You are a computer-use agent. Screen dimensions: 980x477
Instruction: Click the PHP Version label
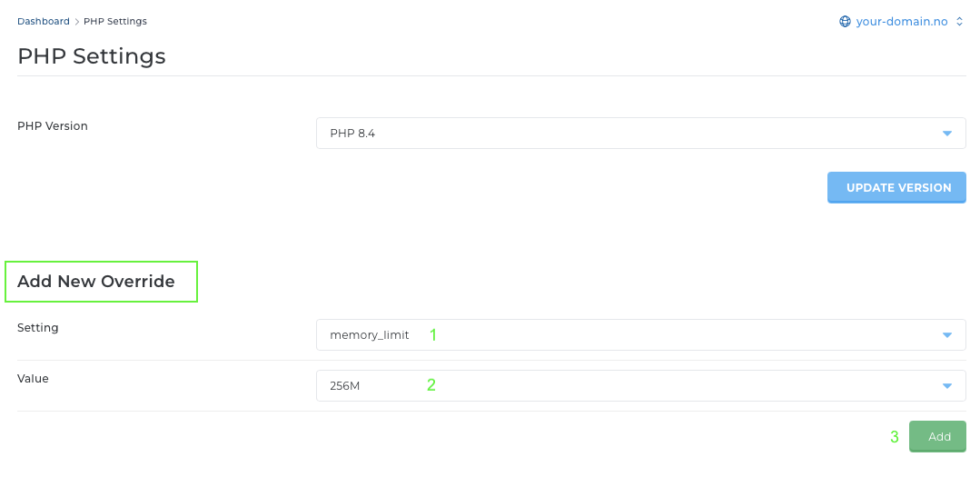click(53, 125)
